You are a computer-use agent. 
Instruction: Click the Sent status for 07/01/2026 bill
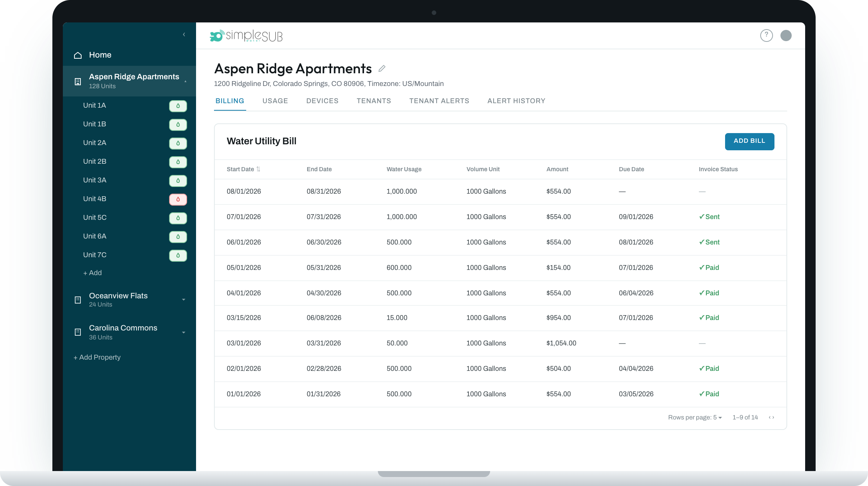[x=709, y=217]
